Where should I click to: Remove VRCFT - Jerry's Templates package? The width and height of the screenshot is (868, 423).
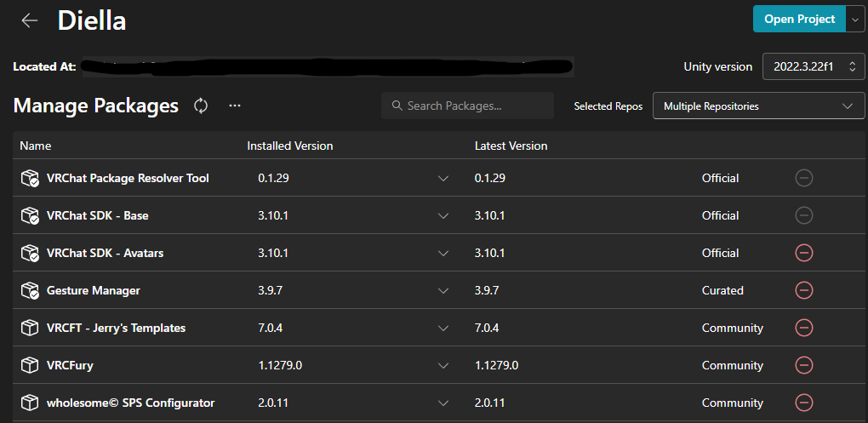coord(803,328)
